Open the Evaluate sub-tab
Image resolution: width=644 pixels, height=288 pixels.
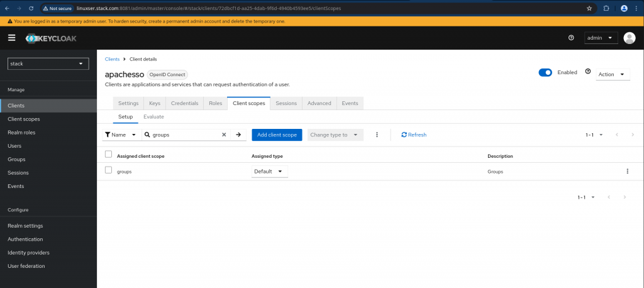pyautogui.click(x=153, y=117)
